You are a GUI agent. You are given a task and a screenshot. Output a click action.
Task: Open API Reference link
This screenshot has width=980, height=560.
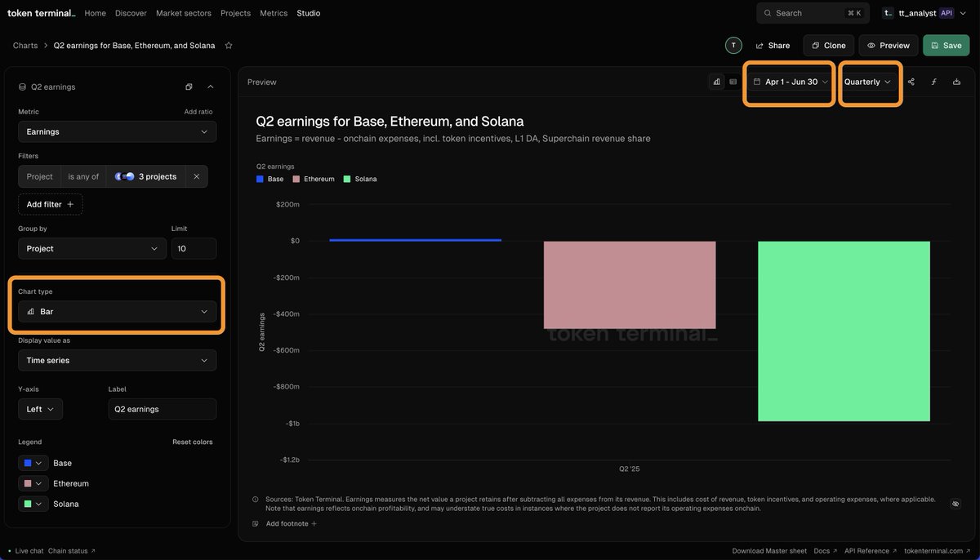tap(871, 551)
